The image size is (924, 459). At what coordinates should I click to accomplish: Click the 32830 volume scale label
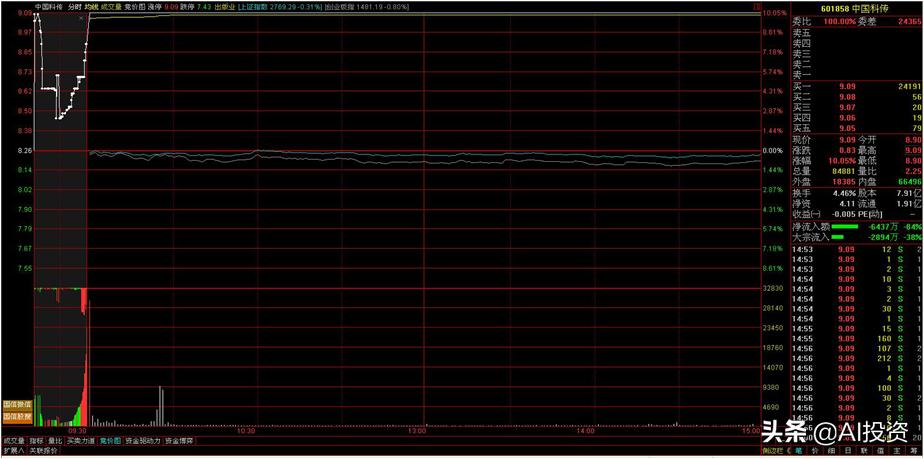tap(773, 288)
